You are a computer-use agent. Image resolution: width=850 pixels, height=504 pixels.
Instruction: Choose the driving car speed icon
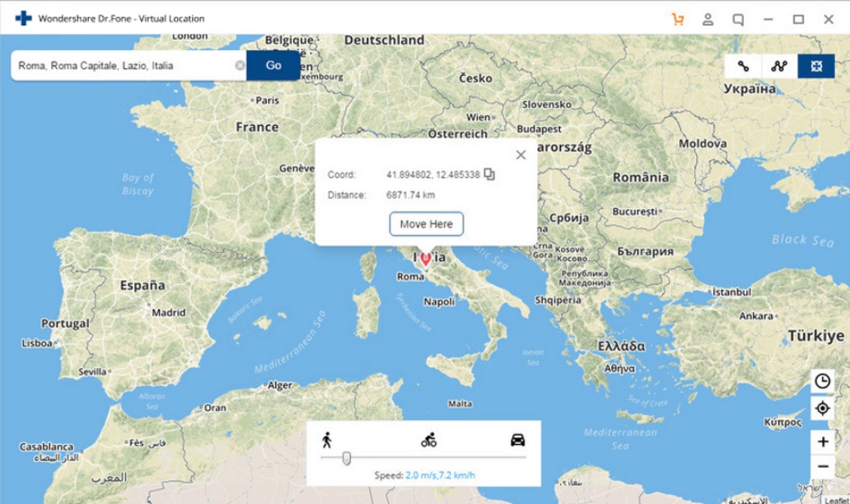518,440
